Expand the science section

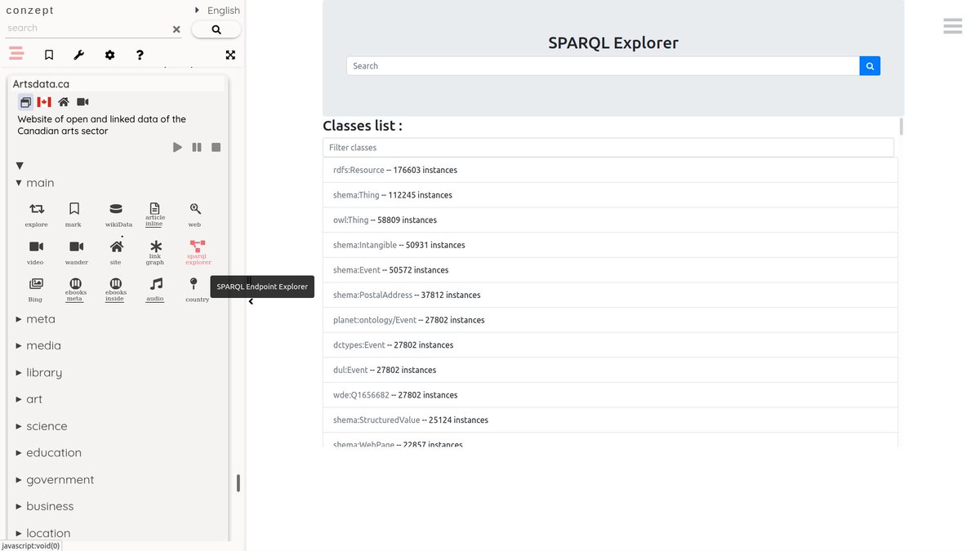42,426
